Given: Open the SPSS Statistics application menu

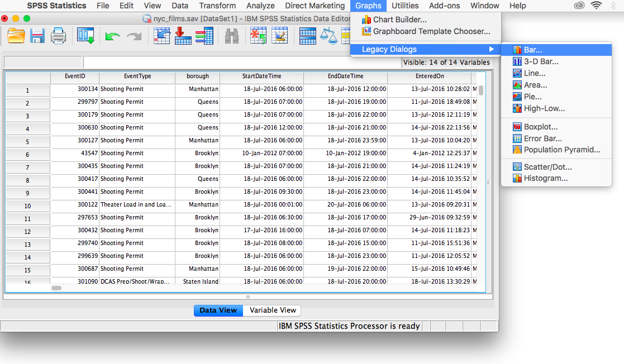Looking at the screenshot, I should click(56, 6).
